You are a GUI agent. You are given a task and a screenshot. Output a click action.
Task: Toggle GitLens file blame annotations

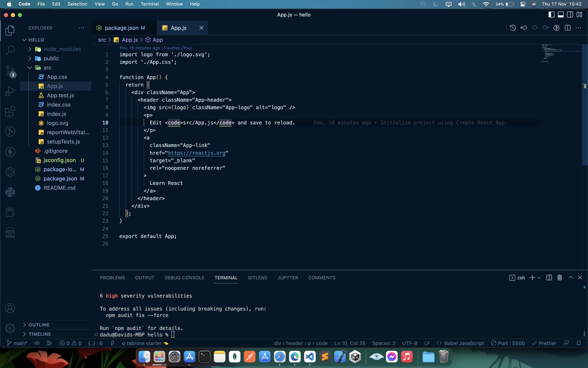pos(556,28)
